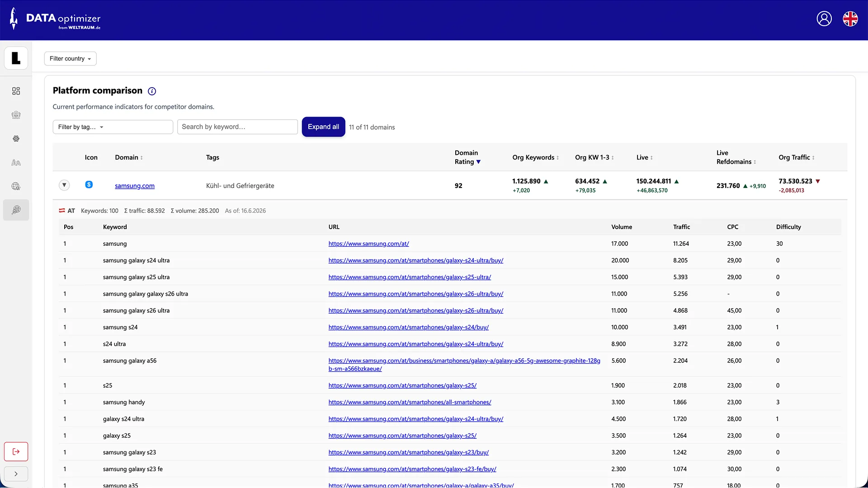The width and height of the screenshot is (868, 488).
Task: Click the Tags column header
Action: (212, 157)
